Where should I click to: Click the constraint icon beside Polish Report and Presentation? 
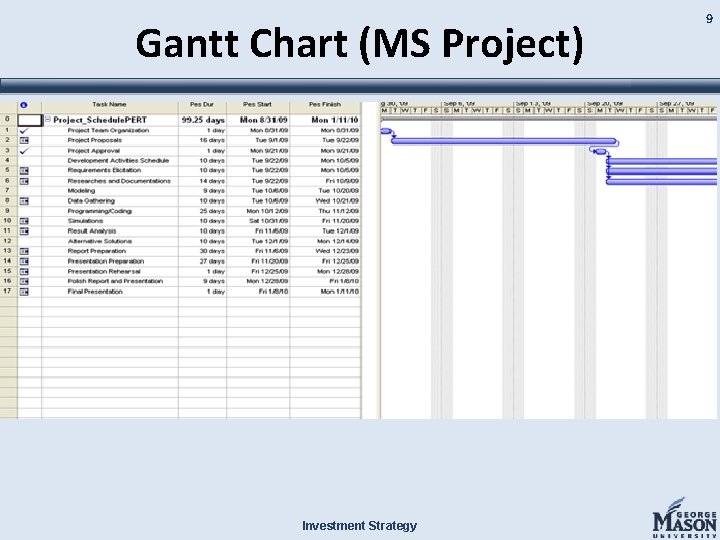coord(24,281)
